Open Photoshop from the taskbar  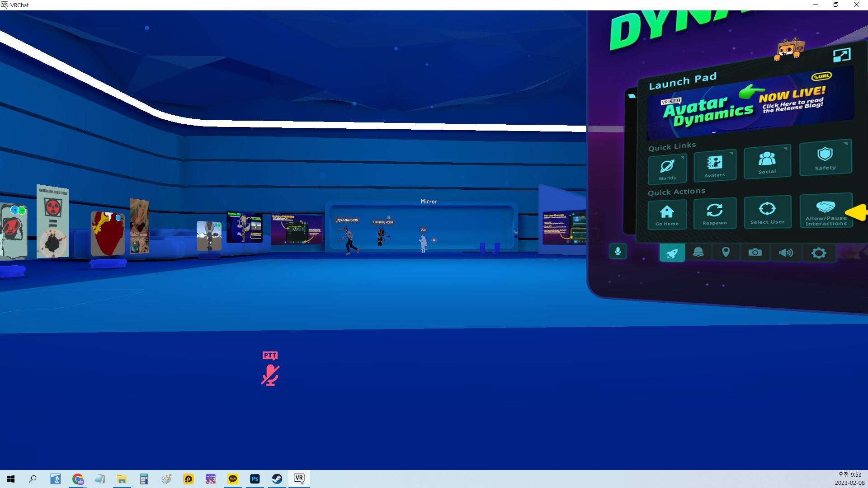point(255,479)
